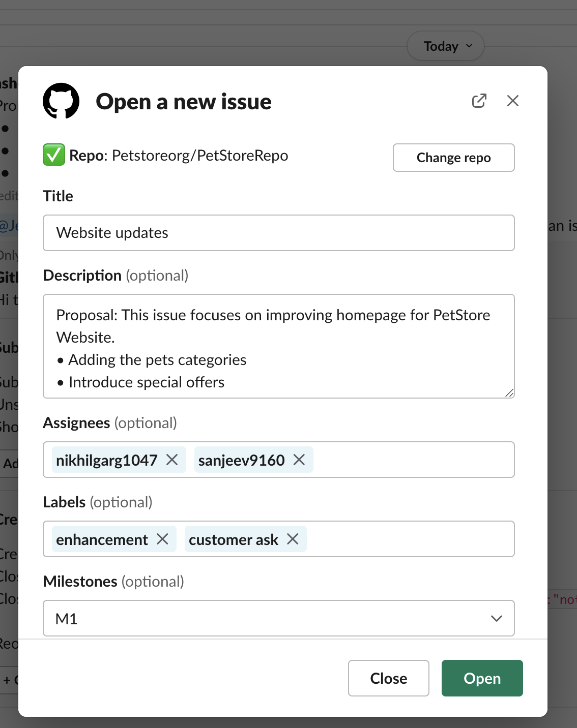Viewport: 577px width, 728px height.
Task: Select the Title field containing Website updates
Action: pos(279,233)
